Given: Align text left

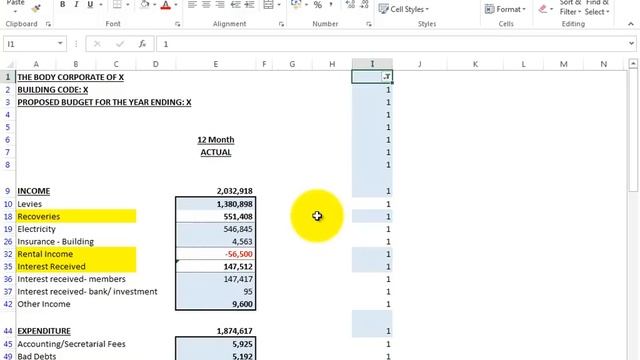Looking at the screenshot, I should pyautogui.click(x=192, y=4).
